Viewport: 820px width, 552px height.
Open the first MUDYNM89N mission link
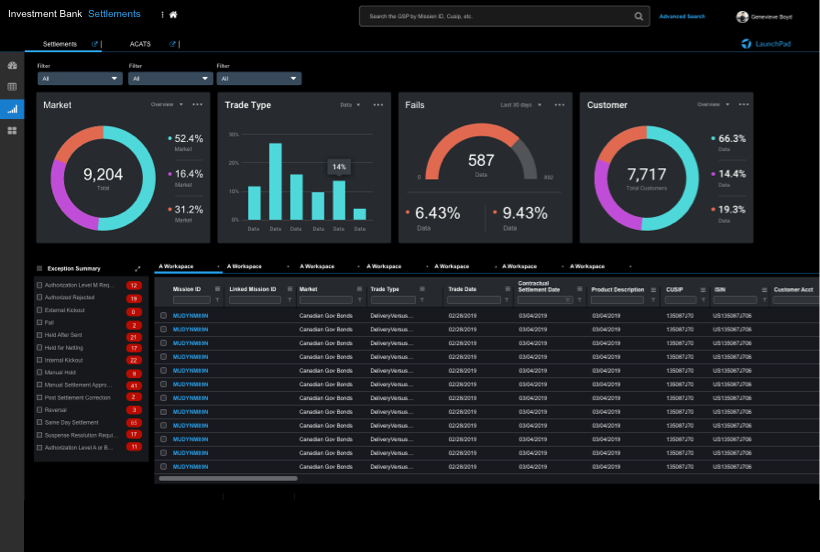[189, 315]
